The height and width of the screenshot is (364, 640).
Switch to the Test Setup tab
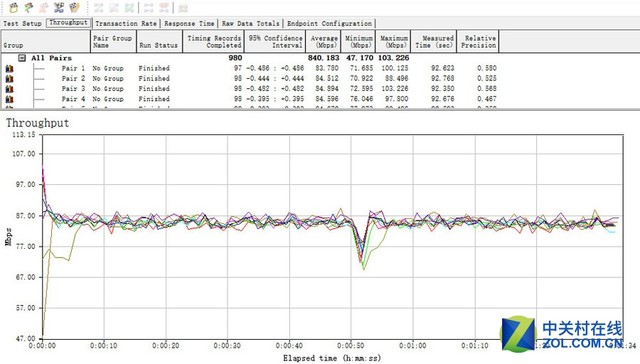point(22,24)
